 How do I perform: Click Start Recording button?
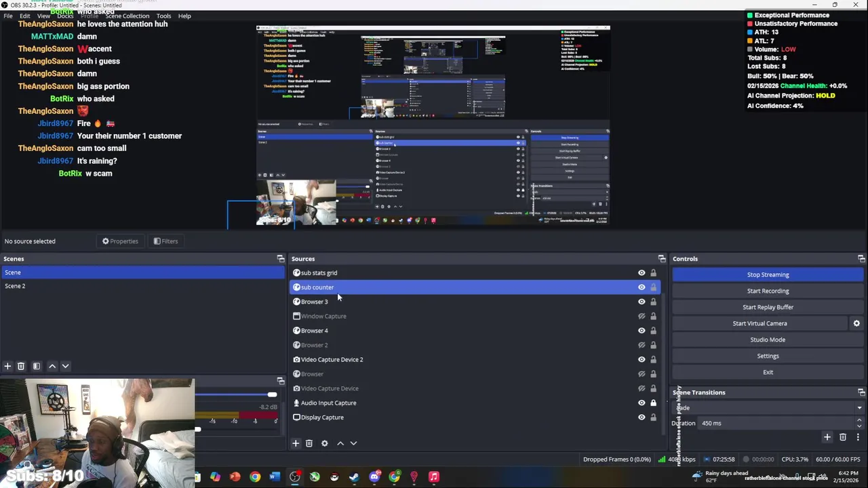pyautogui.click(x=768, y=291)
